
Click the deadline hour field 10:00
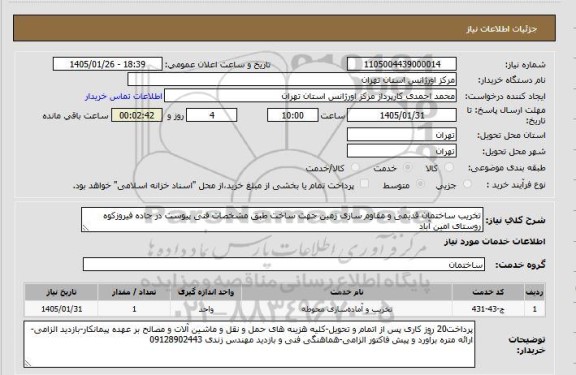point(292,116)
